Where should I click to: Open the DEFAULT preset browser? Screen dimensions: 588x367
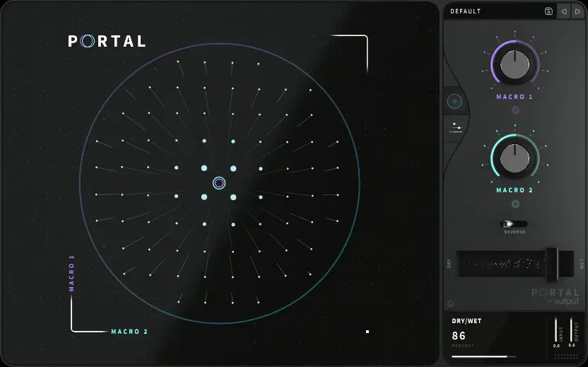pos(465,11)
